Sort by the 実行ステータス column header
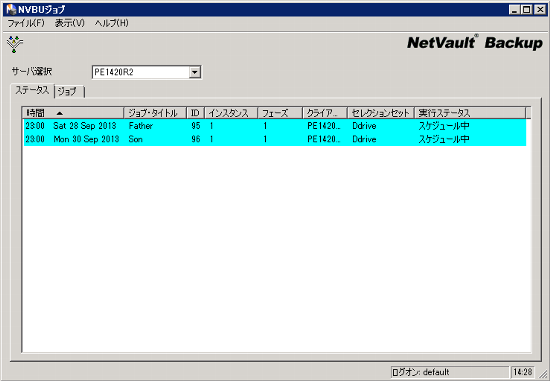Image resolution: width=550 pixels, height=381 pixels. click(470, 113)
